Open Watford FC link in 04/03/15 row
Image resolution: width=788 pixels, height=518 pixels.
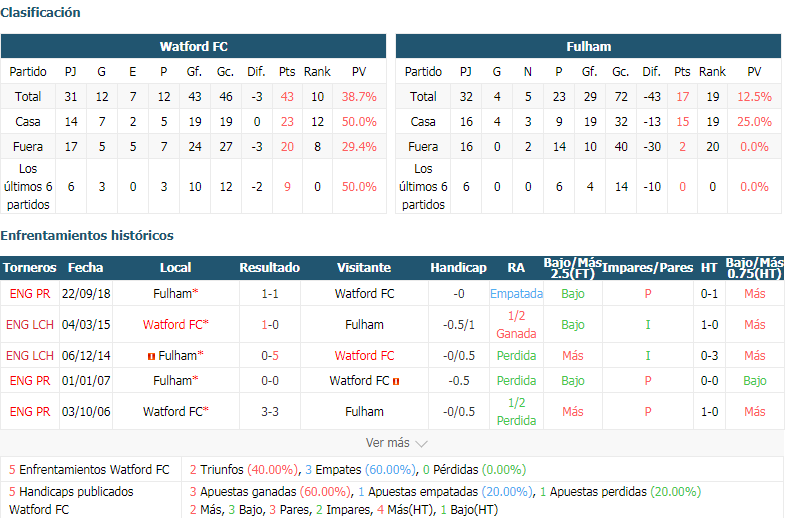point(172,325)
